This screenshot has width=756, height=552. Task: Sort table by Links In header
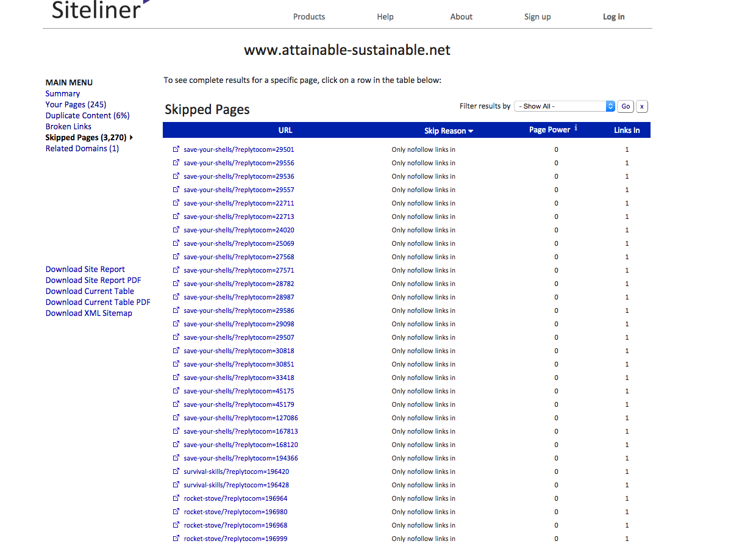pos(627,130)
